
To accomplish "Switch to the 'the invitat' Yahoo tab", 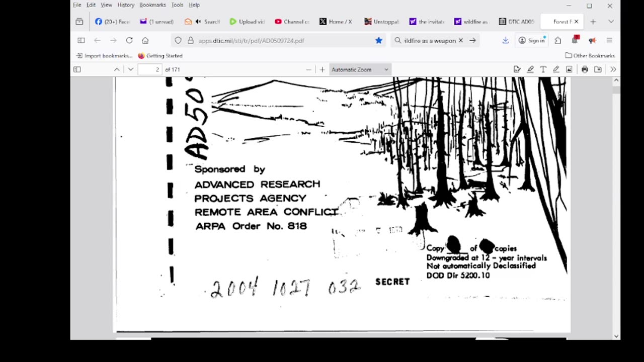I will pyautogui.click(x=426, y=22).
